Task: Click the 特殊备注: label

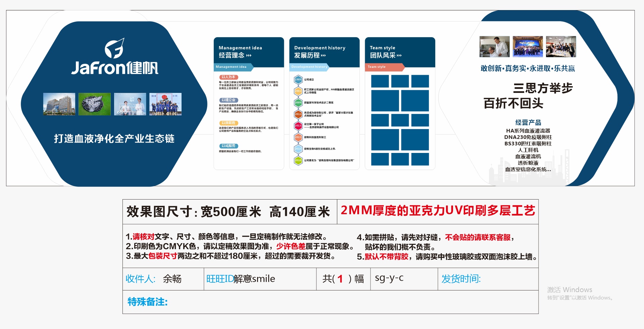Action: pos(147,302)
